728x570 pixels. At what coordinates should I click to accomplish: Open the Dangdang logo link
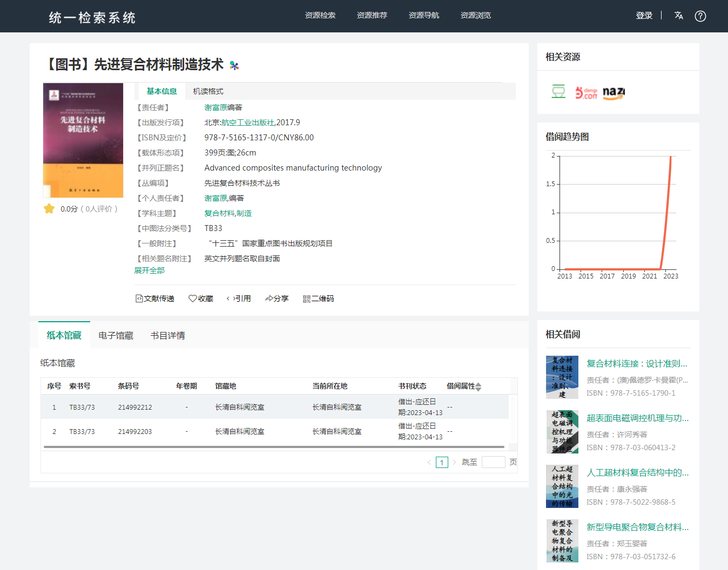point(586,93)
